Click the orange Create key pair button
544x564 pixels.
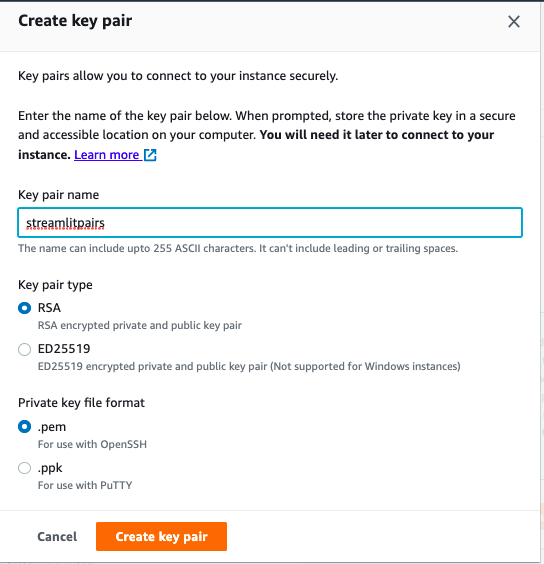click(162, 536)
